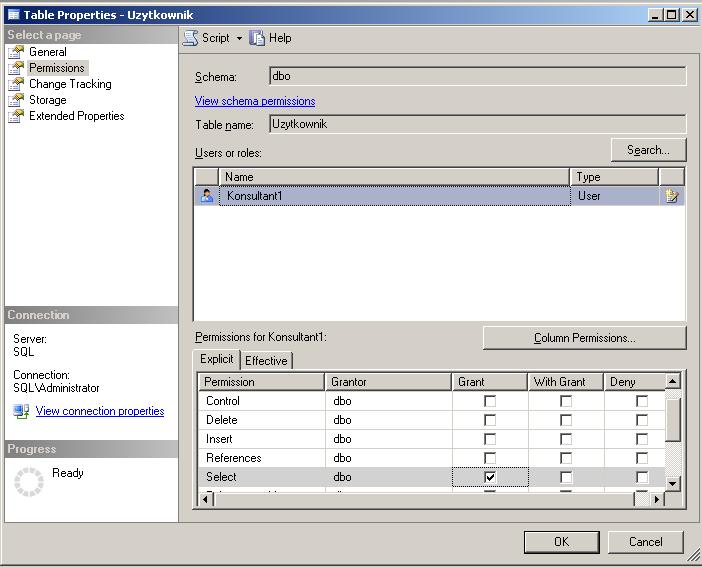Open the View schema permissions link
Screen dimensions: 702x567
tap(255, 101)
